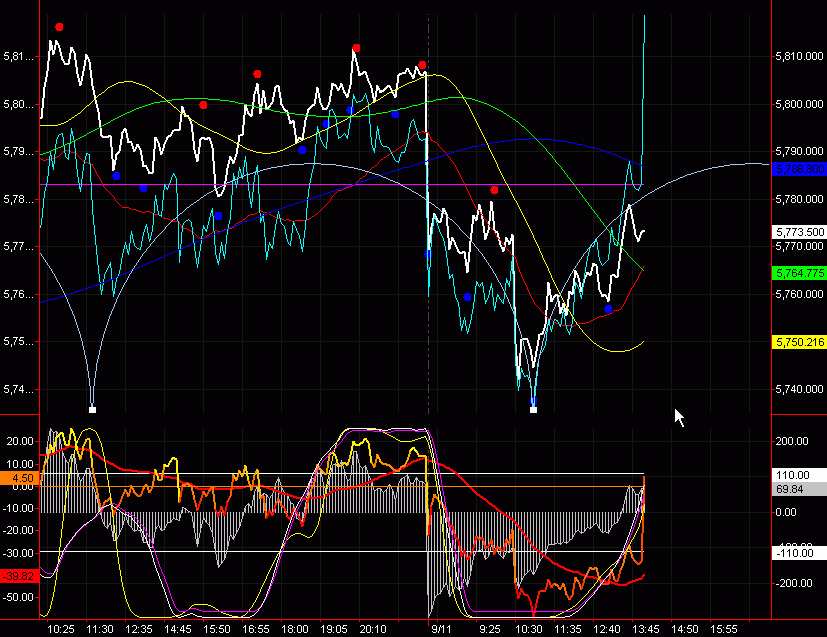Select the gray 69.84 indicator value tag
The height and width of the screenshot is (637, 827).
[799, 489]
